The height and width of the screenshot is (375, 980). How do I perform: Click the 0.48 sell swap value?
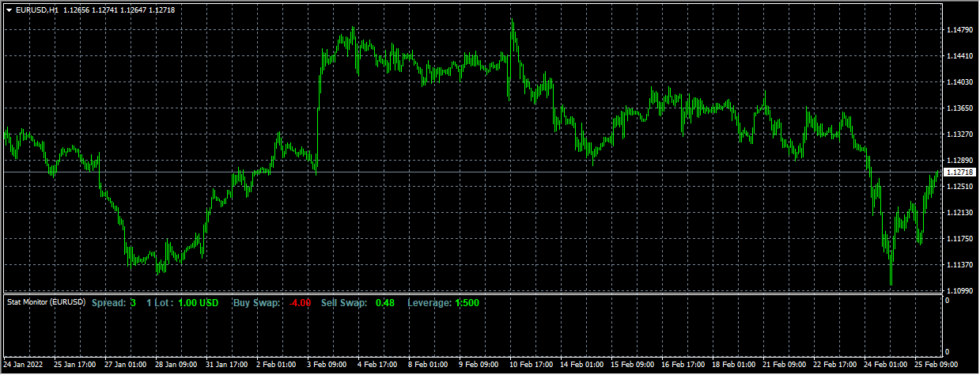(x=385, y=303)
